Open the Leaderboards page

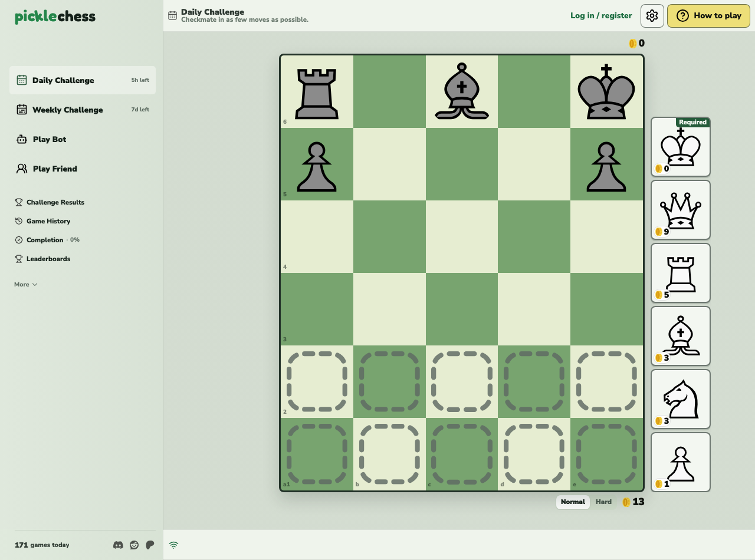coord(42,259)
